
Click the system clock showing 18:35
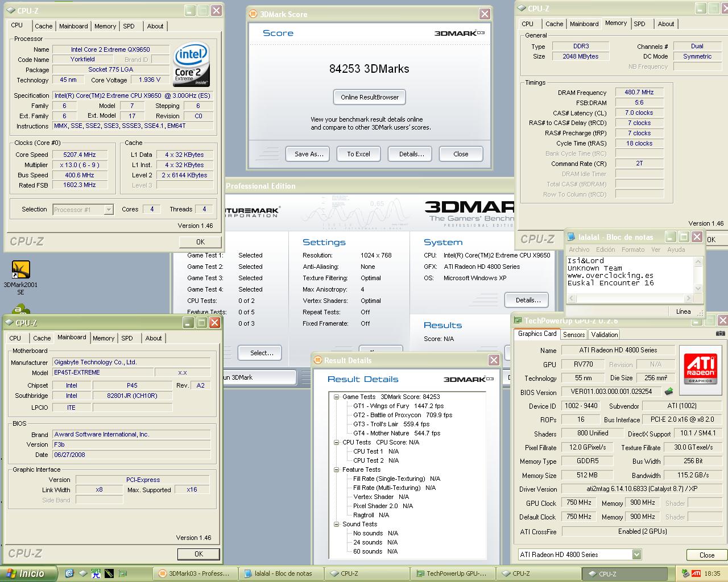pos(713,573)
